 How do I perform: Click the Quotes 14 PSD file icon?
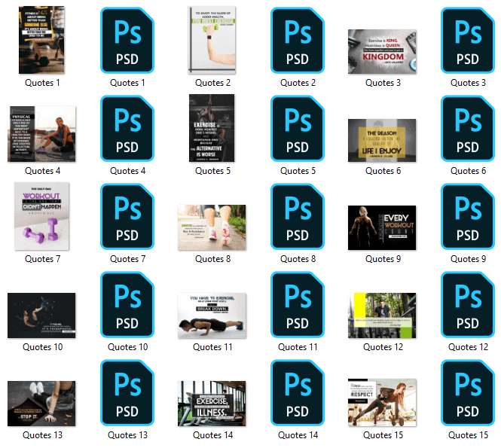click(298, 392)
